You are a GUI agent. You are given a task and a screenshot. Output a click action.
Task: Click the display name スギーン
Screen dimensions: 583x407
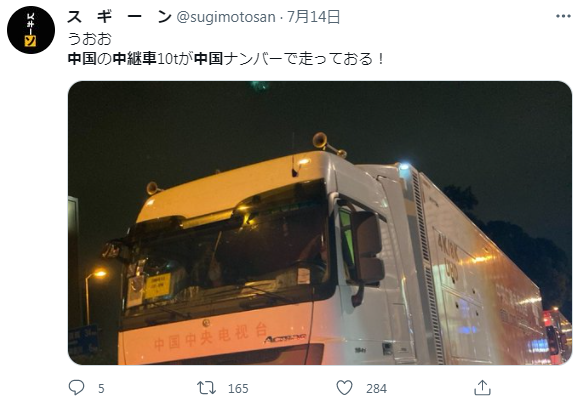[x=119, y=17]
